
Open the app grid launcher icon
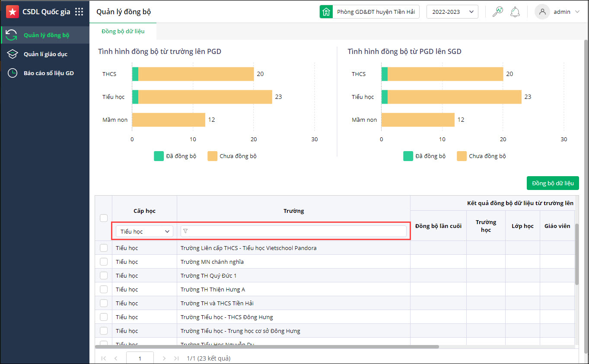pos(79,12)
